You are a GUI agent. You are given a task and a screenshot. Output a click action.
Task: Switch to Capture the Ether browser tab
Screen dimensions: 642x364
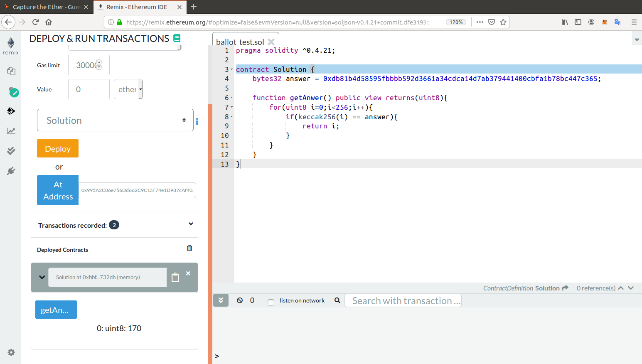(x=46, y=7)
